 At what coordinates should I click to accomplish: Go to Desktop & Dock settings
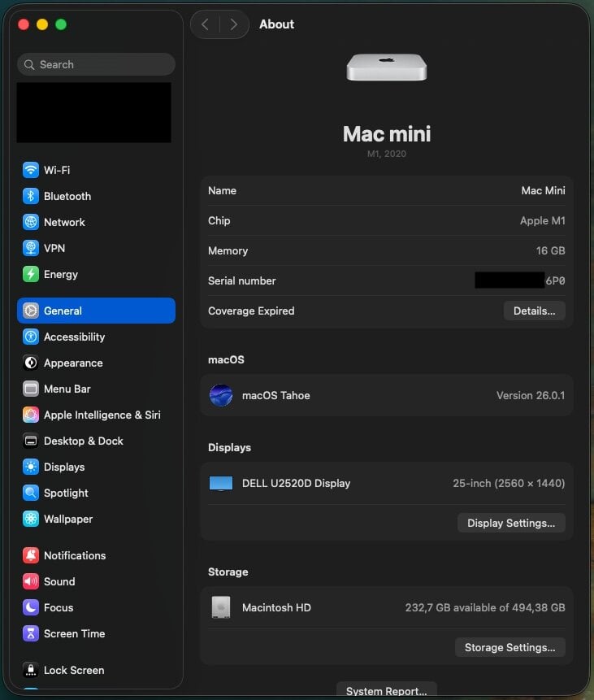pyautogui.click(x=83, y=441)
